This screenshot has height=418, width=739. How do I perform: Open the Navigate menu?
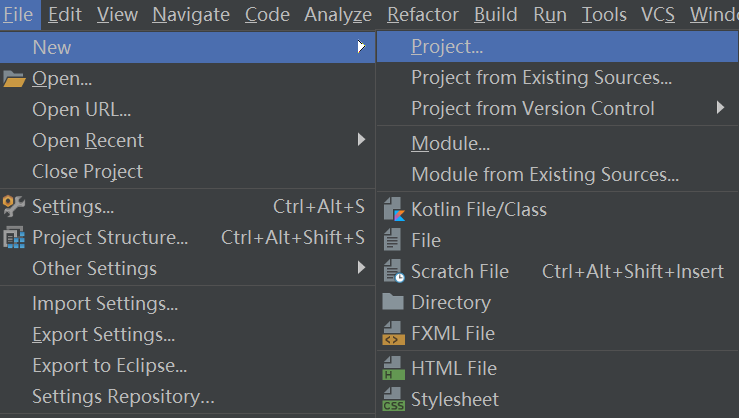tap(190, 15)
